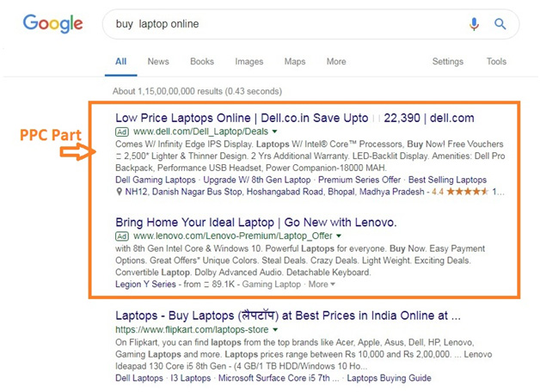Open I3 Laptops sitelink under Flipkart

pyautogui.click(x=190, y=378)
